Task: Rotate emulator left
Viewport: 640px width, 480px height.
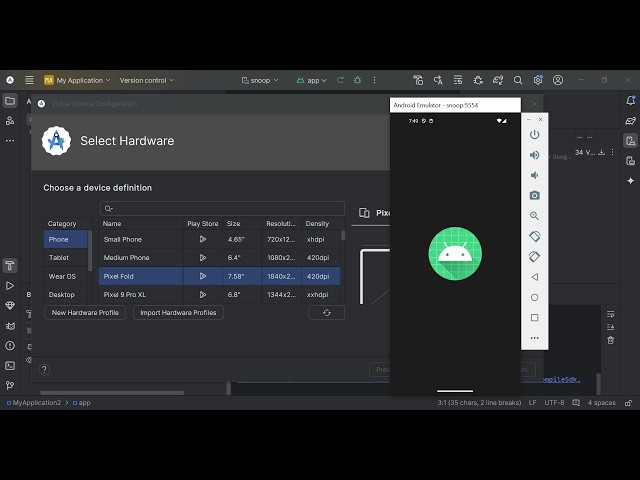Action: click(535, 236)
